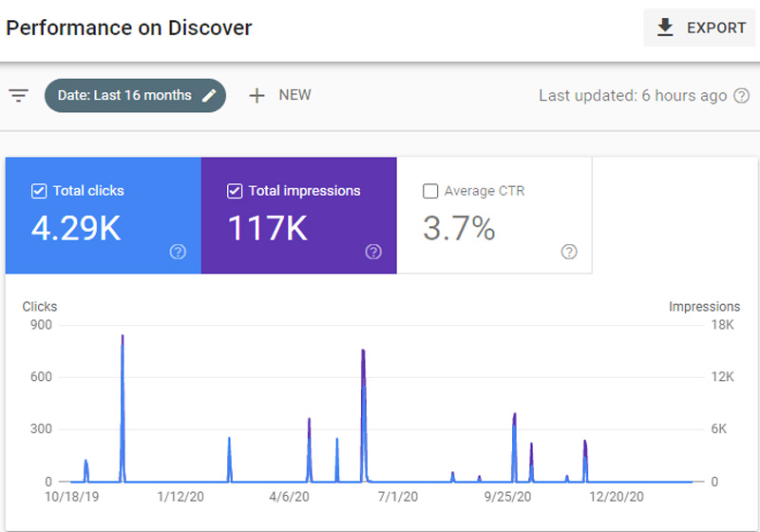Uncheck the Total clicks checkbox
The width and height of the screenshot is (760, 532).
[x=39, y=191]
